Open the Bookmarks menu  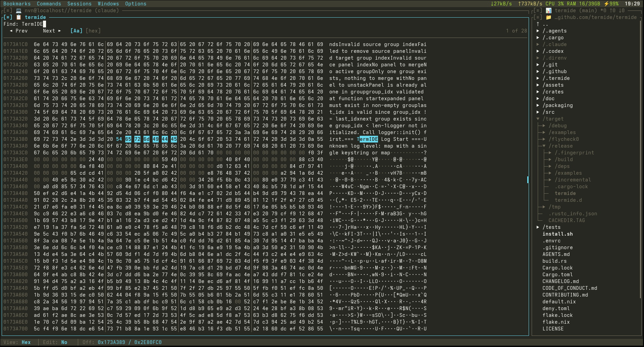point(17,4)
